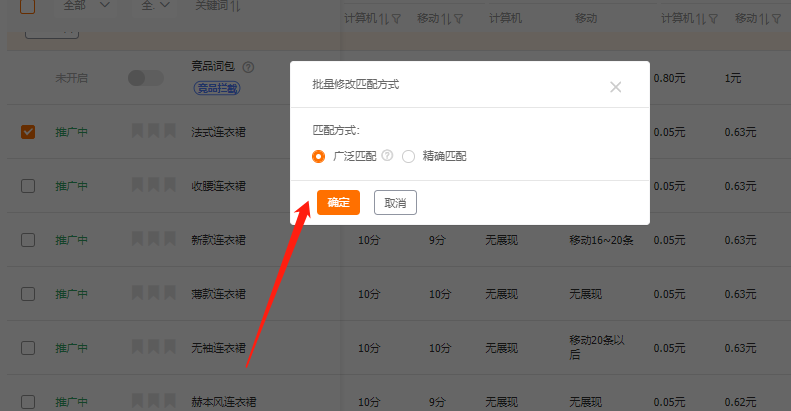This screenshot has height=411, width=791.
Task: Click the keyword 薄款连衣裙
Action: coord(218,294)
